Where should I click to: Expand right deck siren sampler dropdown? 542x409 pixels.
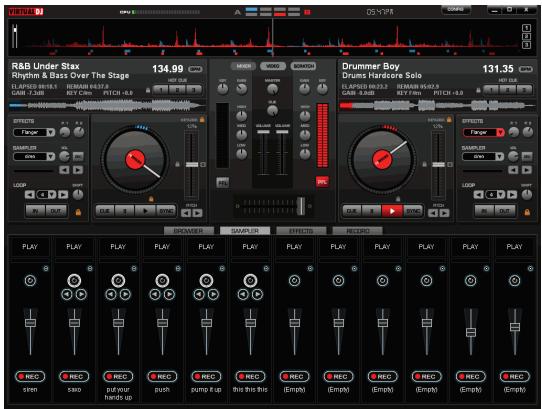point(499,157)
